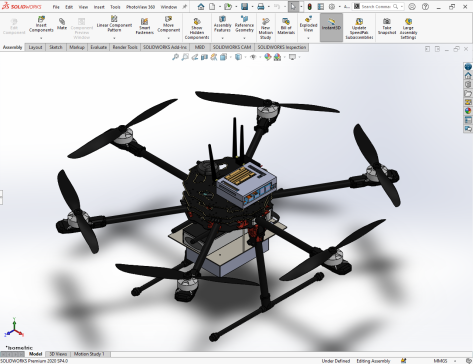This screenshot has height=364, width=473.
Task: Click the Edit Appearance color ball icon
Action: coord(267,57)
